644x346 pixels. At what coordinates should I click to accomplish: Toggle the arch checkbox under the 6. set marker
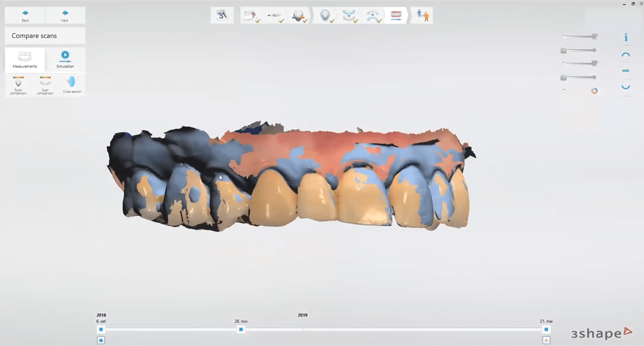[101, 340]
